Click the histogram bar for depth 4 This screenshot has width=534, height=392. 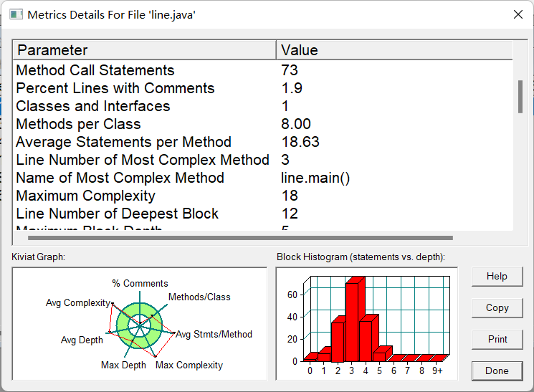tap(366, 341)
